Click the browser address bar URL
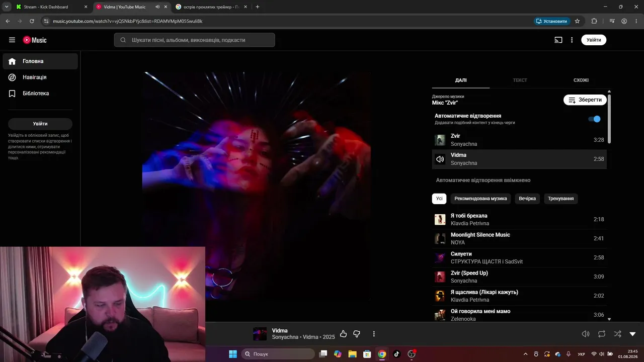 click(128, 21)
